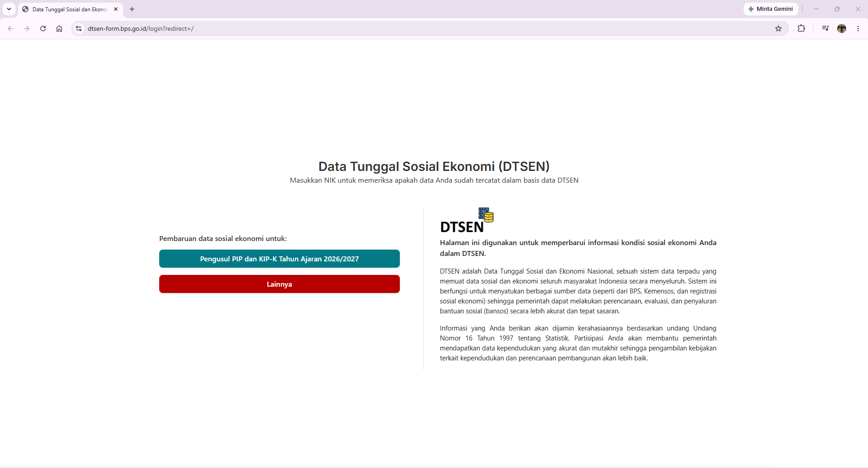868x468 pixels.
Task: Click the bold 'Halaman ini digunakan' paragraph
Action: pyautogui.click(x=578, y=248)
